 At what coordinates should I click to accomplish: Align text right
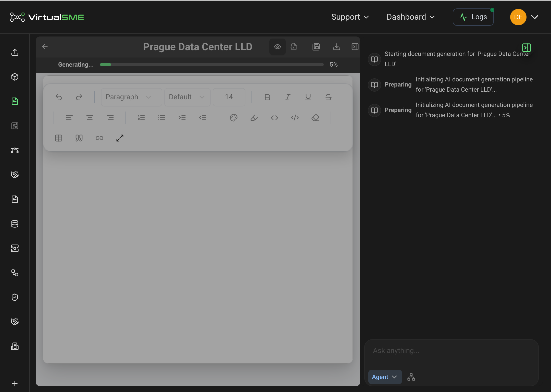point(110,118)
